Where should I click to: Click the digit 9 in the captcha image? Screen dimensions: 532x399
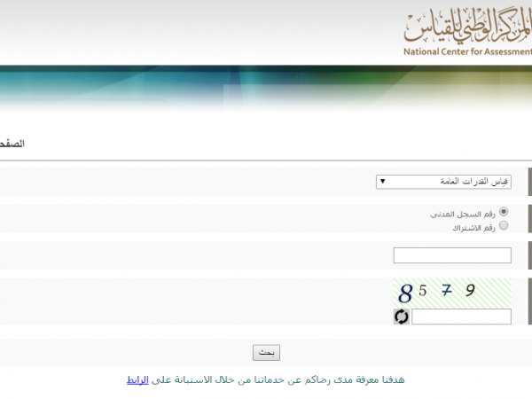tap(470, 290)
